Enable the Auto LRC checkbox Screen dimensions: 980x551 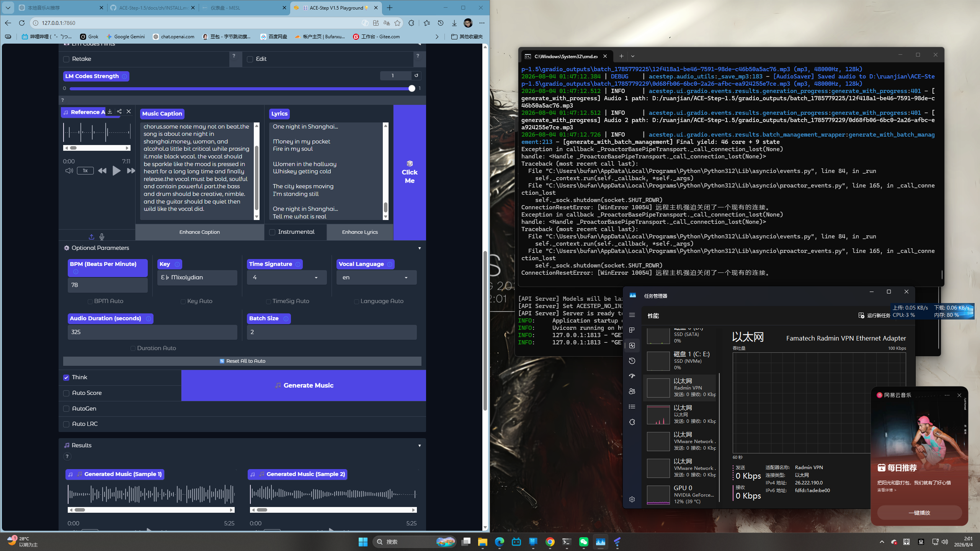[66, 424]
